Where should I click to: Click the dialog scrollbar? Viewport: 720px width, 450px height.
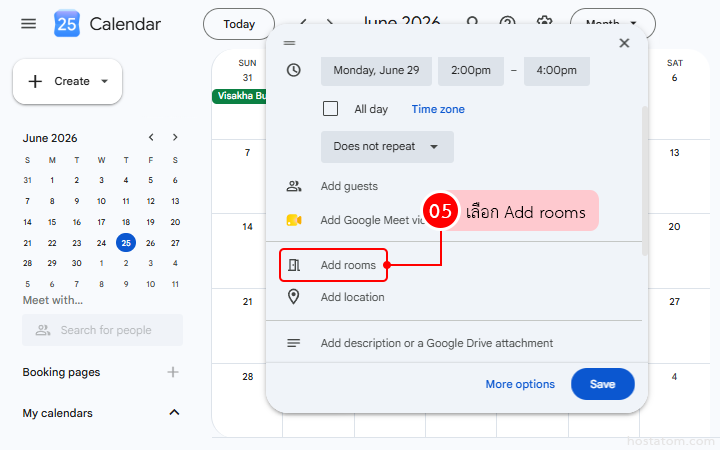pyautogui.click(x=645, y=181)
